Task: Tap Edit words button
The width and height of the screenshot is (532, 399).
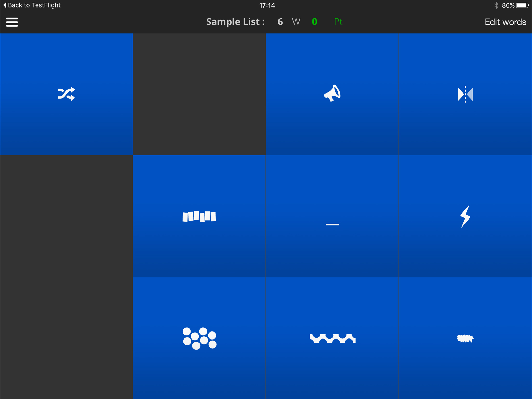Action: point(505,22)
